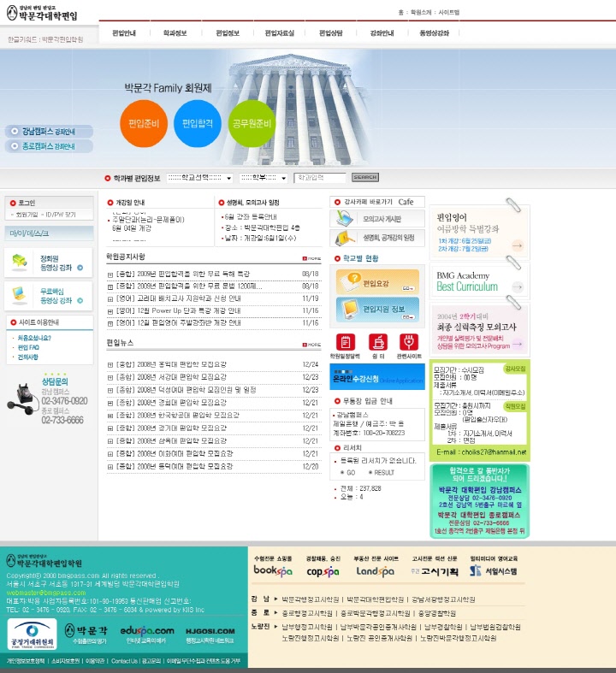Click the 강사카페 바로가기 Cafe link
Viewport: 616px width, 673px height.
pos(377,202)
